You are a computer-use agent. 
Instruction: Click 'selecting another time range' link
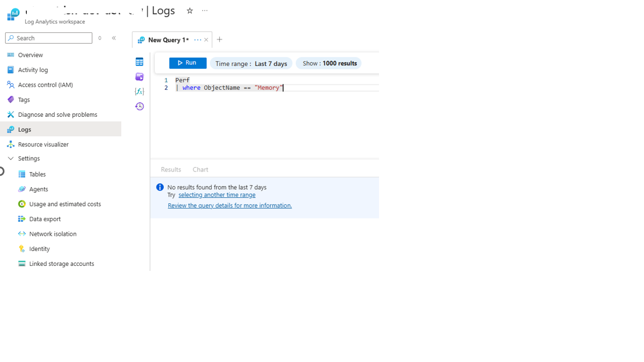[217, 195]
